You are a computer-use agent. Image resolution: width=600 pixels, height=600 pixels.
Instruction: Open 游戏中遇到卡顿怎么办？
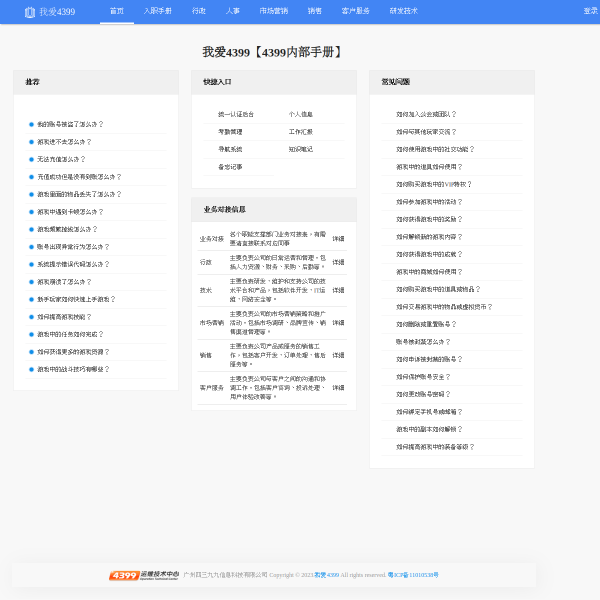[70, 212]
